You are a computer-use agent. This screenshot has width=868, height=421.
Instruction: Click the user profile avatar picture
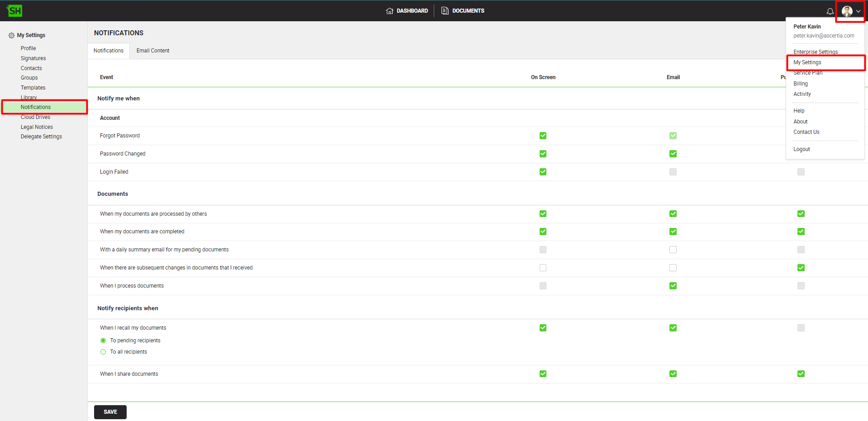(847, 11)
